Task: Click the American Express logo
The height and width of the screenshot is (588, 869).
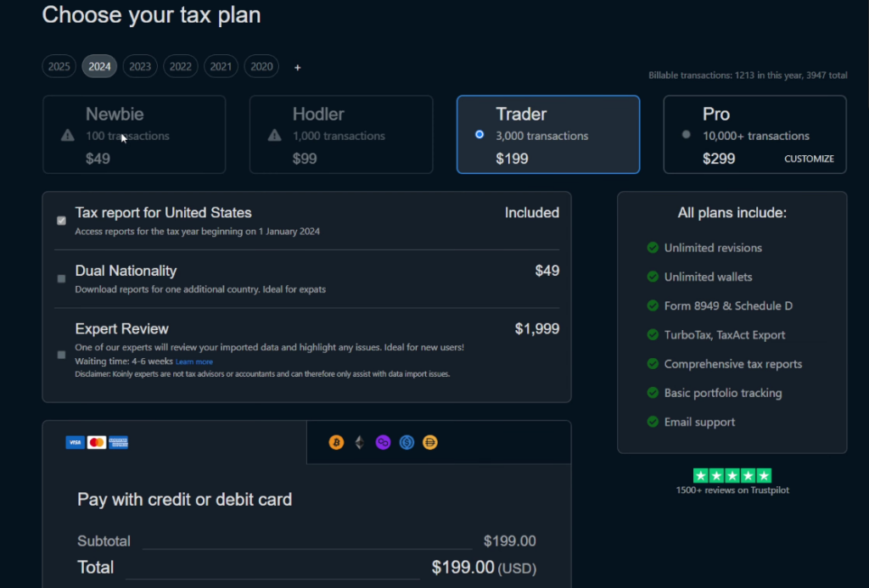Action: (118, 442)
